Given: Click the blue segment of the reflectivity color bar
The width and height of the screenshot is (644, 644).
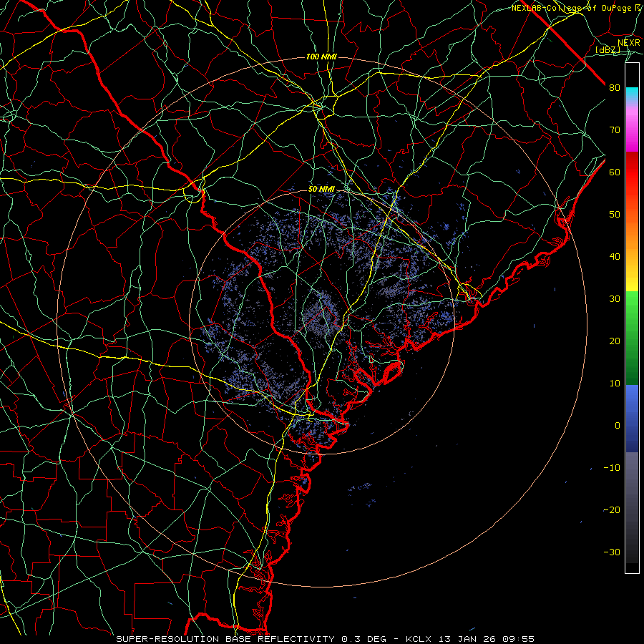Looking at the screenshot, I should 632,418.
